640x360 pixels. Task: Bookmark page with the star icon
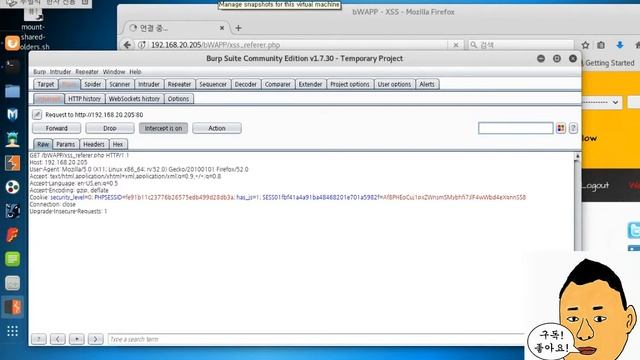(x=585, y=45)
